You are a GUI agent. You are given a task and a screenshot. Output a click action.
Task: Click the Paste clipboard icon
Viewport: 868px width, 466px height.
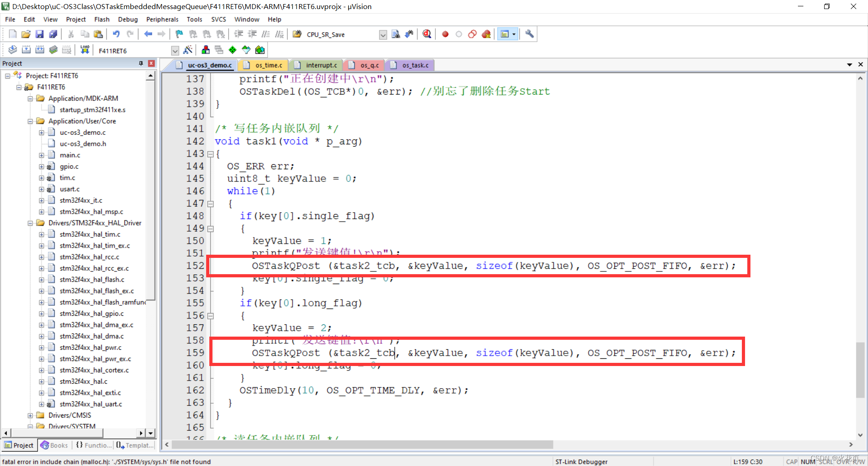(x=98, y=34)
